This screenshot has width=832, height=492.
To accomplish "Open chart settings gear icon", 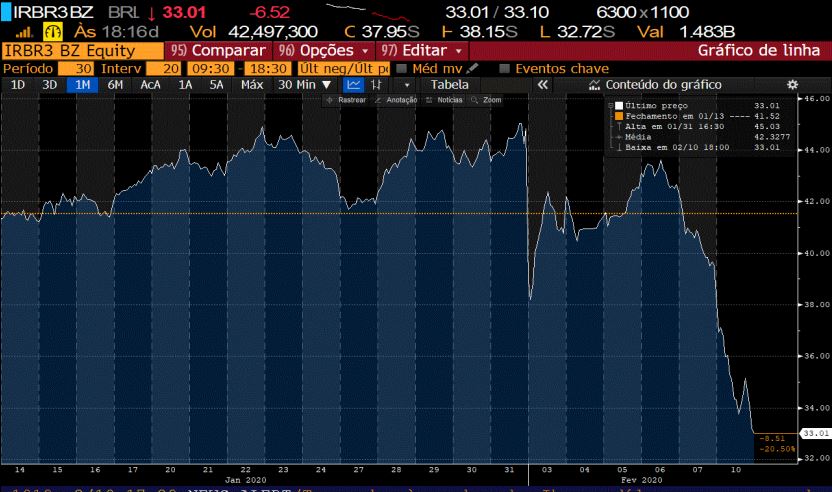I will pyautogui.click(x=792, y=85).
